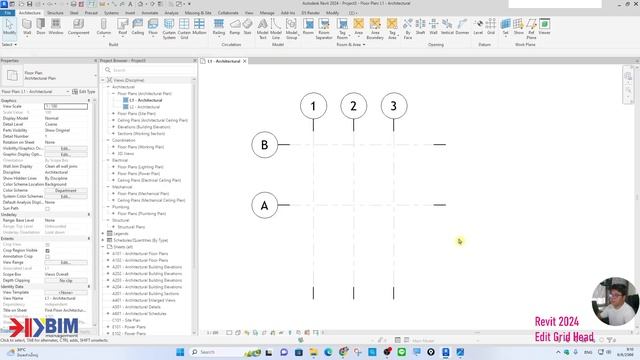
Task: Select the Room tool
Action: point(308,27)
